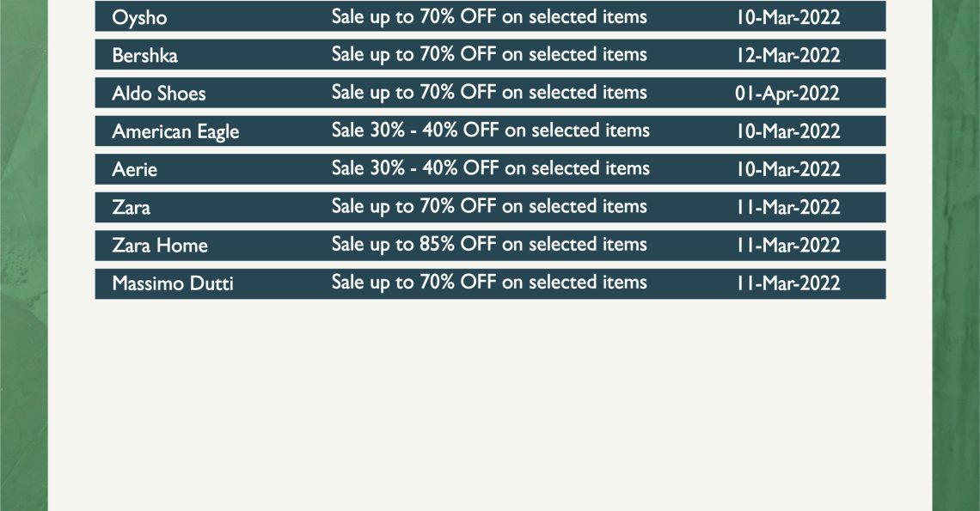Click the Zara 70% OFF offer text
Screen dimensions: 980x511
coord(489,206)
